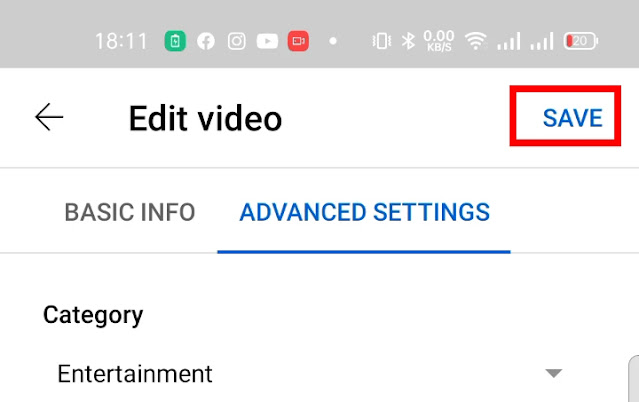Click the SAVE button
The width and height of the screenshot is (639, 402).
(573, 118)
